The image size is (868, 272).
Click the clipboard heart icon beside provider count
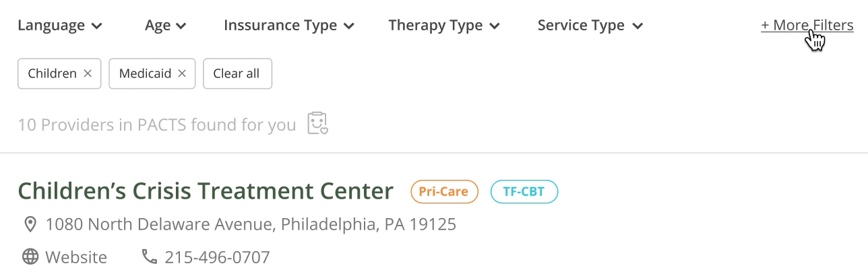[317, 124]
